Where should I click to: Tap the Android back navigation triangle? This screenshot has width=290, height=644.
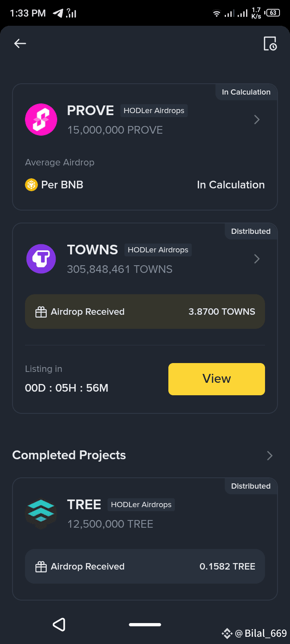point(59,625)
